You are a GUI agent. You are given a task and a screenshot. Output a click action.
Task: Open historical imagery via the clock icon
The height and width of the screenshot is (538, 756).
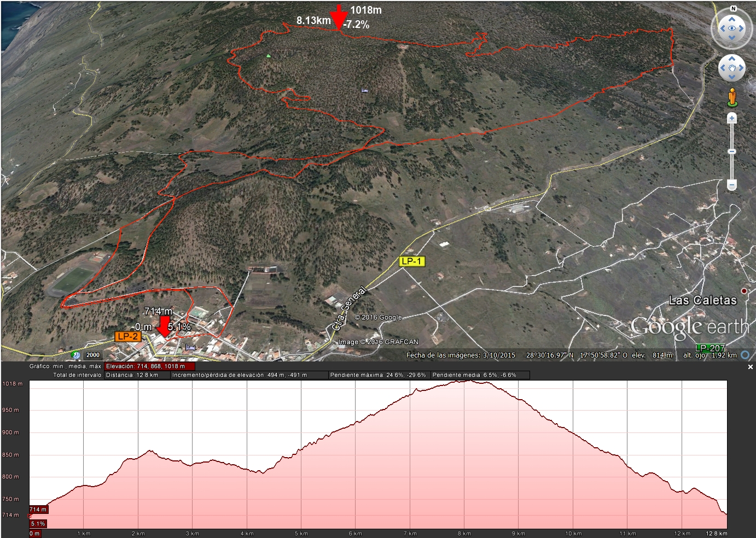click(x=76, y=355)
